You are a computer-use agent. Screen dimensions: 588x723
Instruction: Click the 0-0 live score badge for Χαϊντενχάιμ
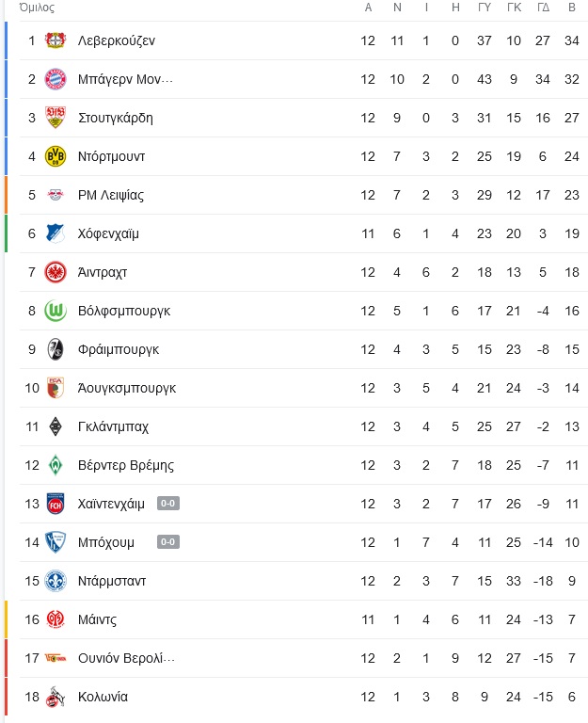tap(168, 503)
